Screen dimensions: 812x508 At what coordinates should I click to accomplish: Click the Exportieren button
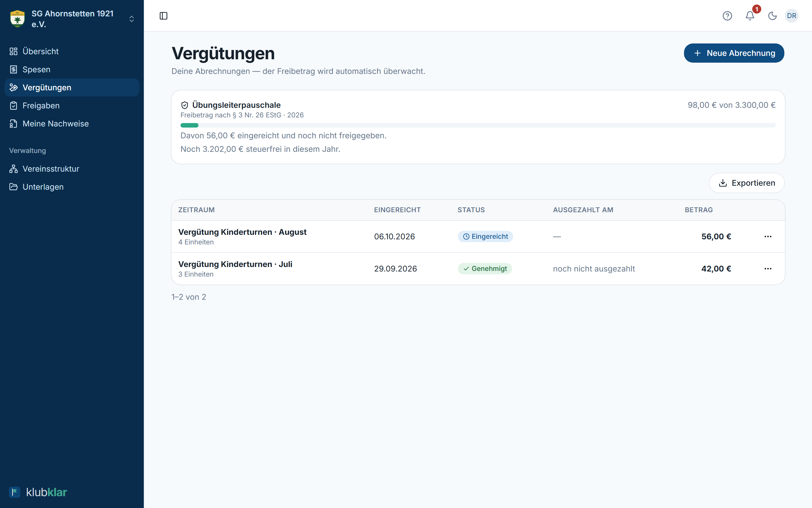(747, 183)
